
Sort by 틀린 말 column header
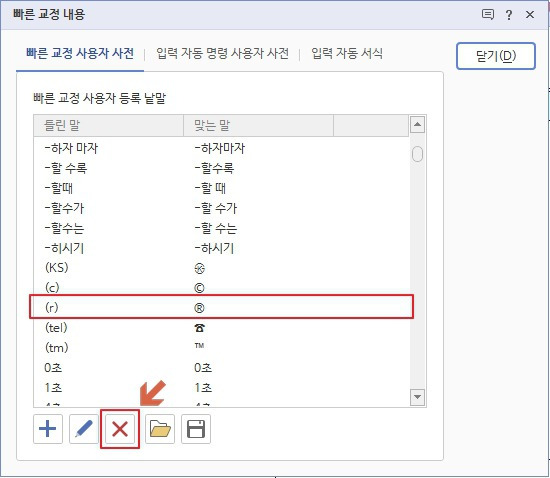(108, 125)
